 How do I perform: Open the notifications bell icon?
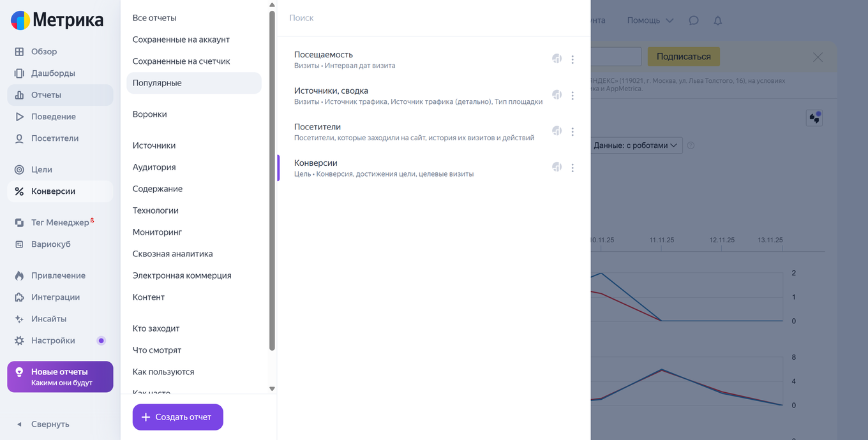pyautogui.click(x=718, y=20)
